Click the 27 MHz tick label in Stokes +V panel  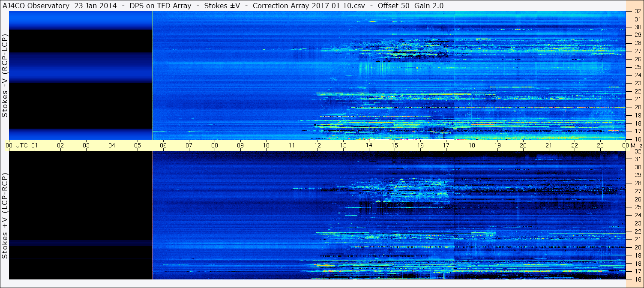pos(638,191)
